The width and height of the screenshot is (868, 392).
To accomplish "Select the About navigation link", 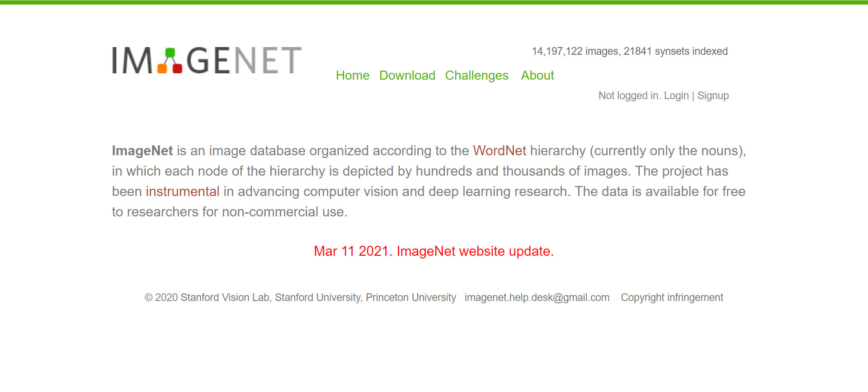I will click(x=538, y=76).
